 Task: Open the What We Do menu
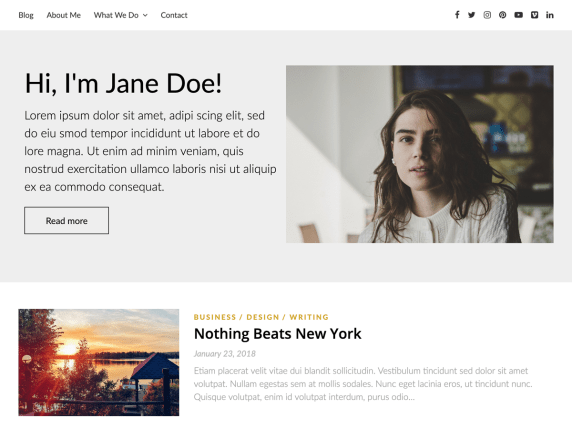tap(120, 15)
